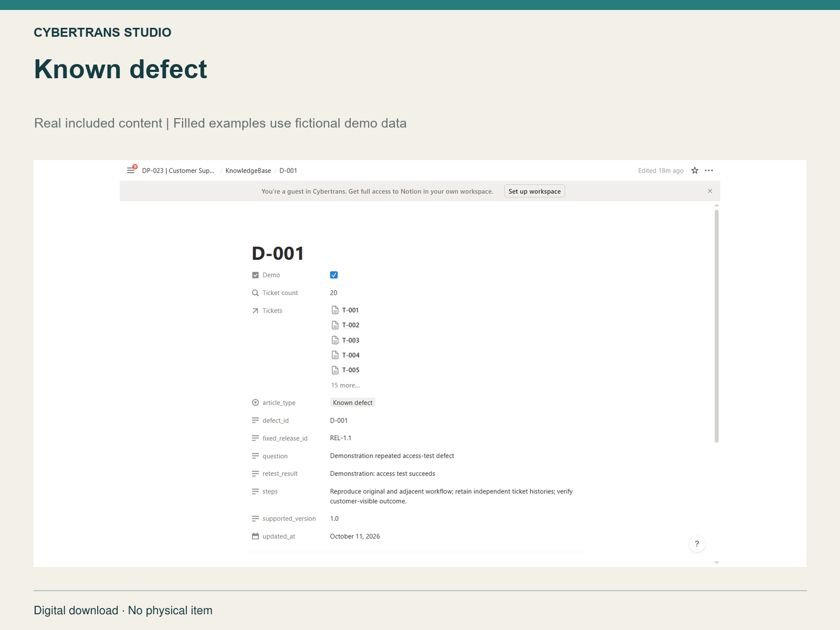Image resolution: width=840 pixels, height=630 pixels.
Task: Click the D-001 breadcrumb item
Action: coord(288,171)
